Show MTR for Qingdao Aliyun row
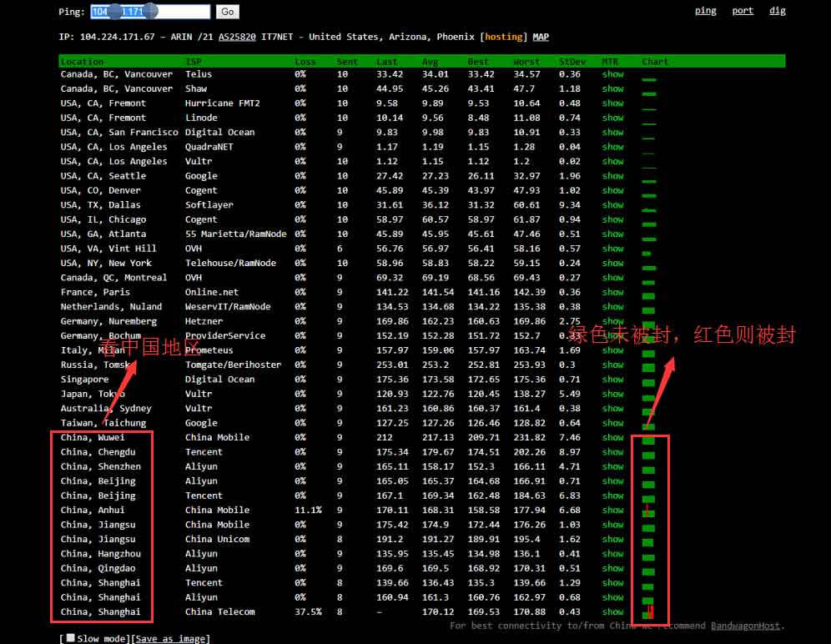The image size is (831, 644). (x=612, y=568)
